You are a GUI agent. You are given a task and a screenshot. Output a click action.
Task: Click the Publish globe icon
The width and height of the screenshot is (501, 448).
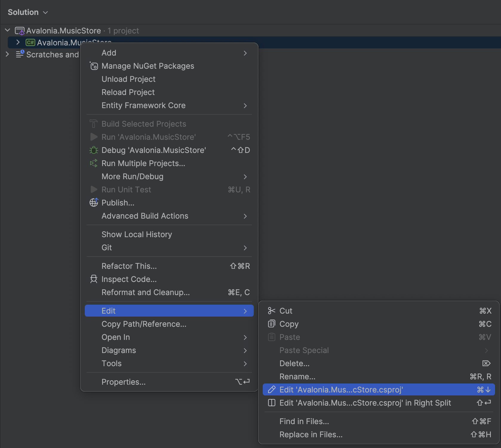[x=94, y=203]
